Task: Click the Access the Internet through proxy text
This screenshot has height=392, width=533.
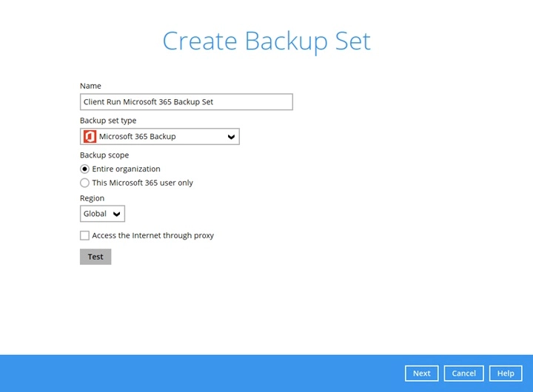Action: click(152, 236)
